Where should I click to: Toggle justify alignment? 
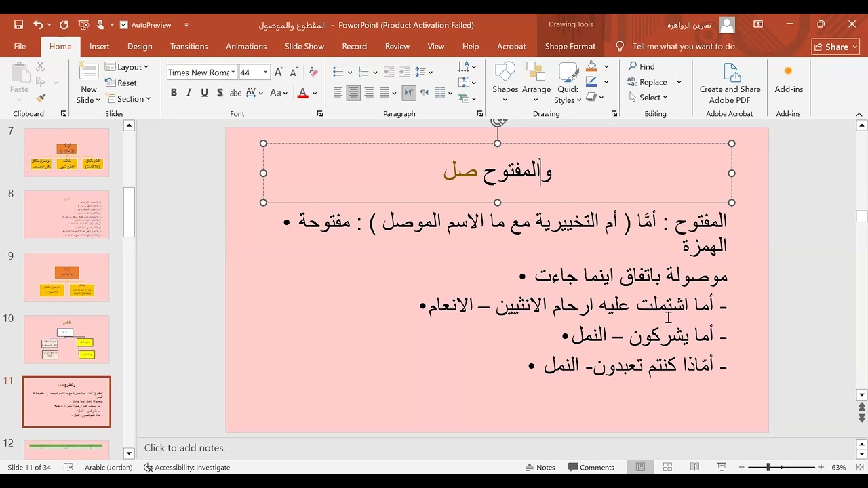(x=384, y=93)
